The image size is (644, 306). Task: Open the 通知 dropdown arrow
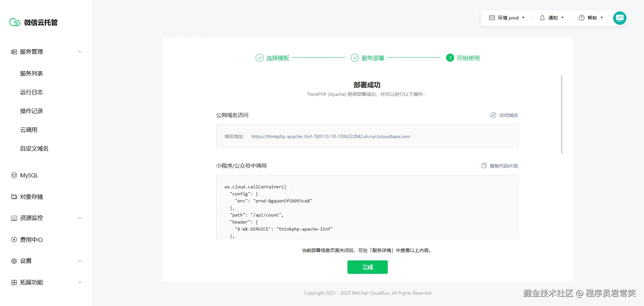click(x=562, y=18)
